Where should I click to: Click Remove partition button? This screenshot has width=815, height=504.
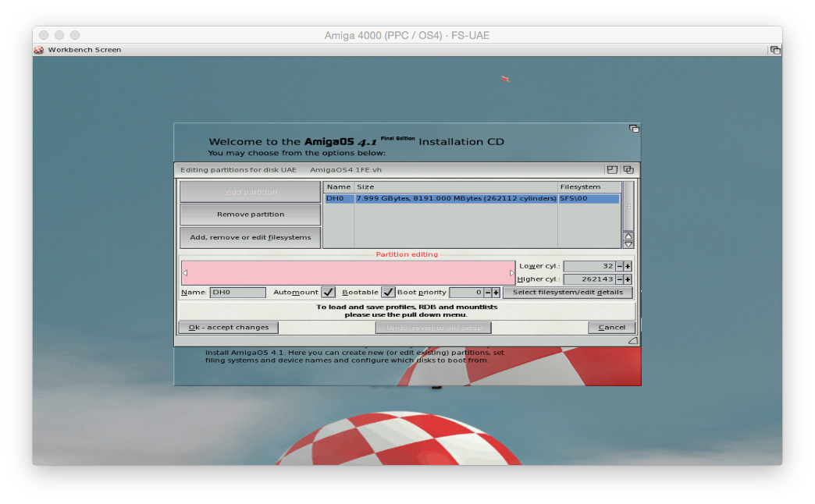[x=251, y=215]
